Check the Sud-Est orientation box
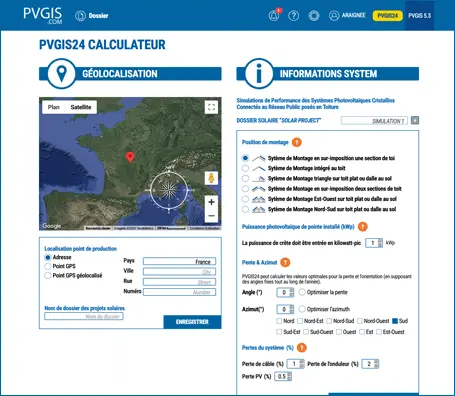The height and width of the screenshot is (396, 455). (279, 332)
